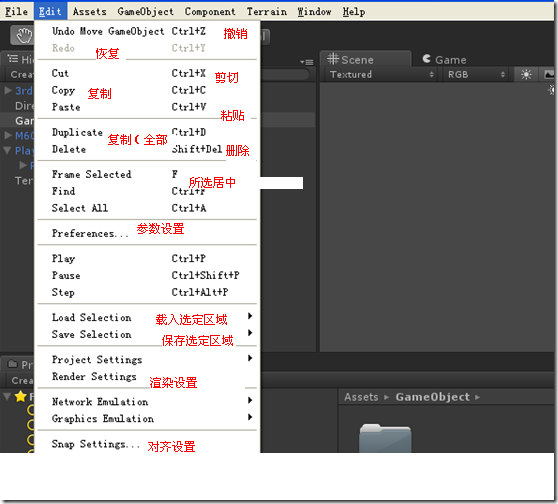Screen dimensions: 558x504
Task: Click GameObject in the breadcrumb path
Action: click(432, 397)
